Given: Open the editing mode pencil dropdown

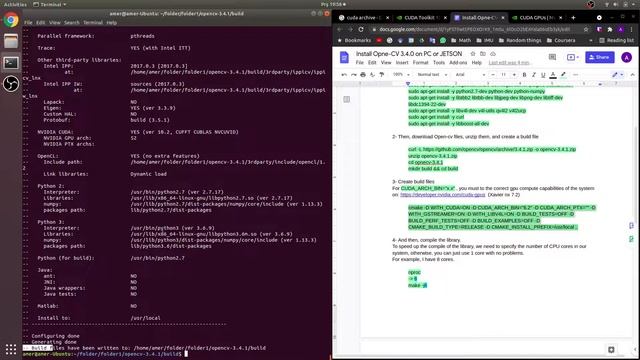Looking at the screenshot, I should tap(617, 75).
